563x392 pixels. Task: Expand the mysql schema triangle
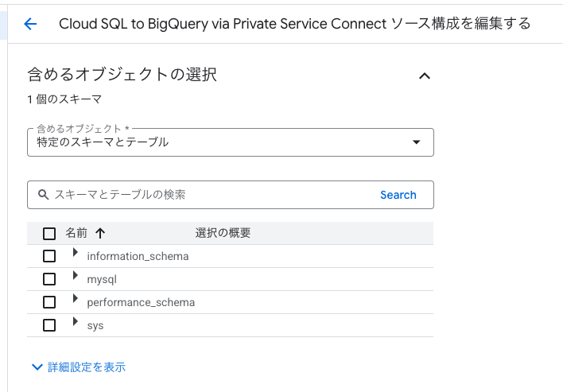[x=75, y=275]
